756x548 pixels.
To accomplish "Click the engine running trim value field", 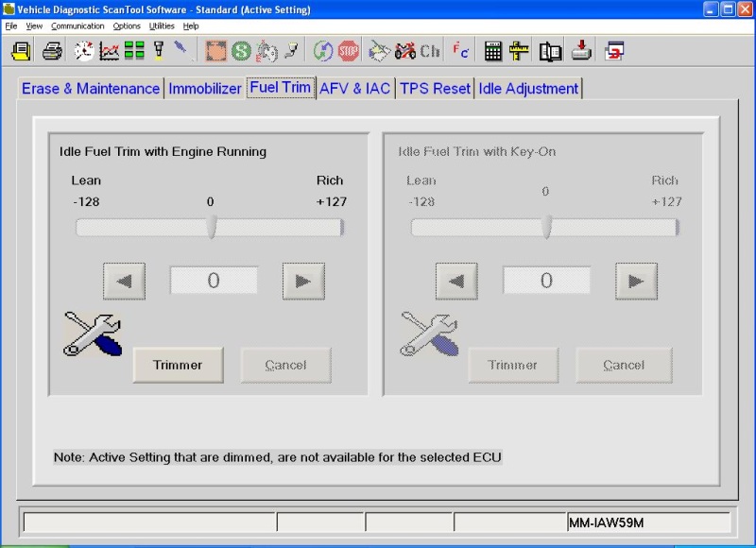I will [x=214, y=281].
